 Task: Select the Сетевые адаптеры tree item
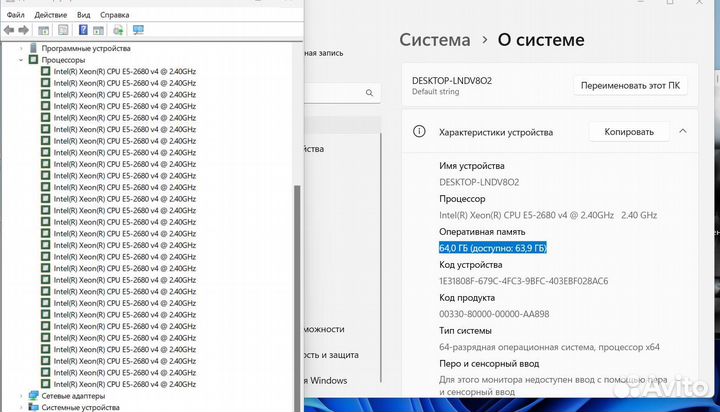73,395
